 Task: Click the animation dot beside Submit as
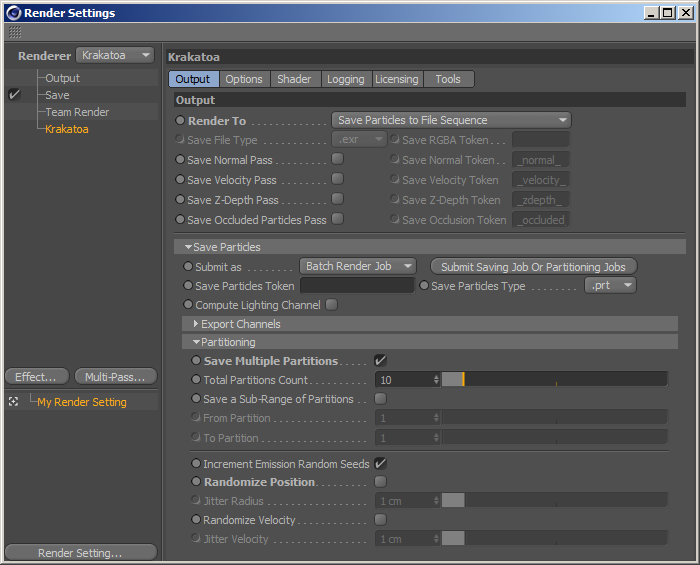[x=188, y=266]
